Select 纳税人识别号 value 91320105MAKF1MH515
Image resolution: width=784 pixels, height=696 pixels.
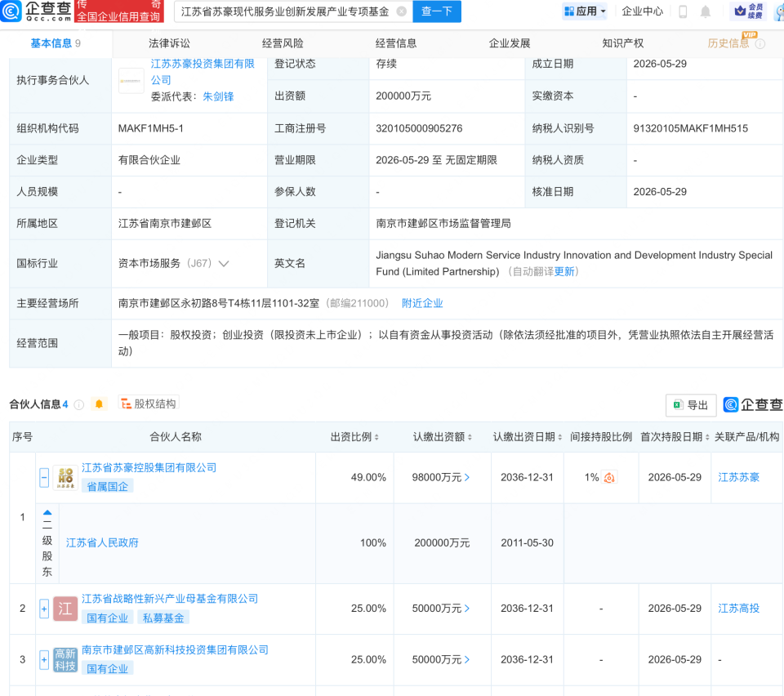[x=691, y=129]
